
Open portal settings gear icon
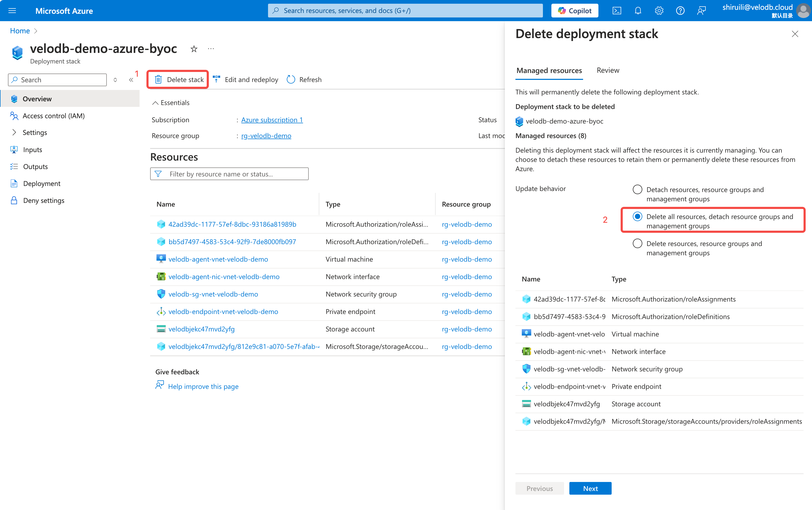(x=659, y=11)
